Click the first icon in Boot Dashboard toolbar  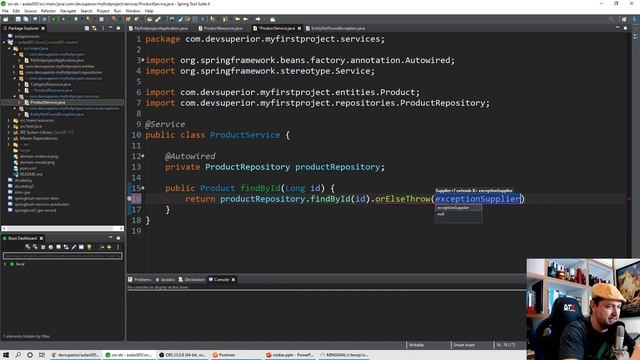(x=28, y=247)
